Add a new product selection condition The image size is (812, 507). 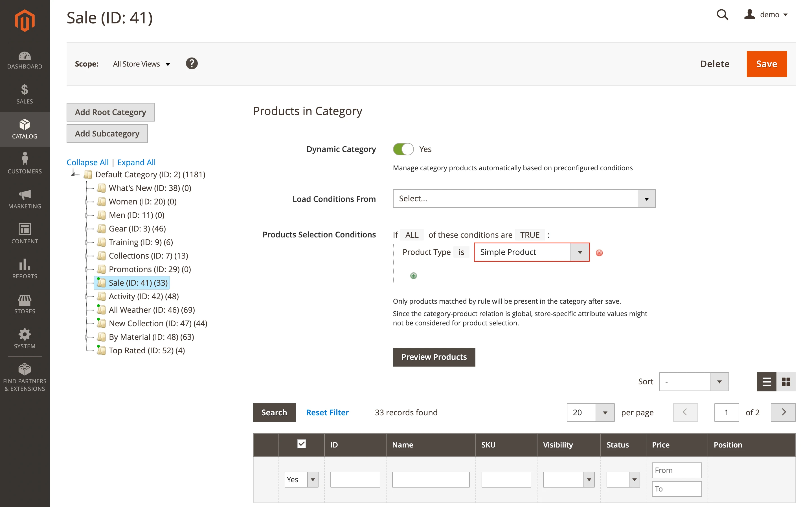(413, 275)
